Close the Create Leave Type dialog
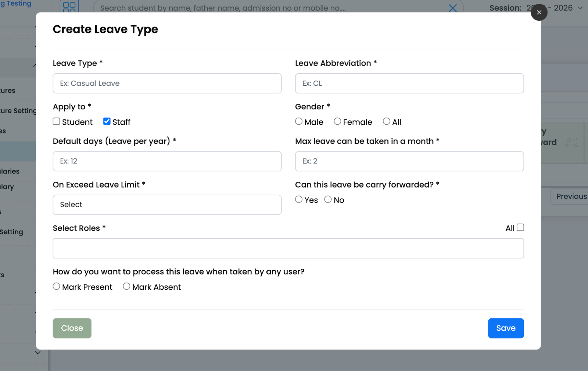The width and height of the screenshot is (588, 371). click(x=539, y=12)
